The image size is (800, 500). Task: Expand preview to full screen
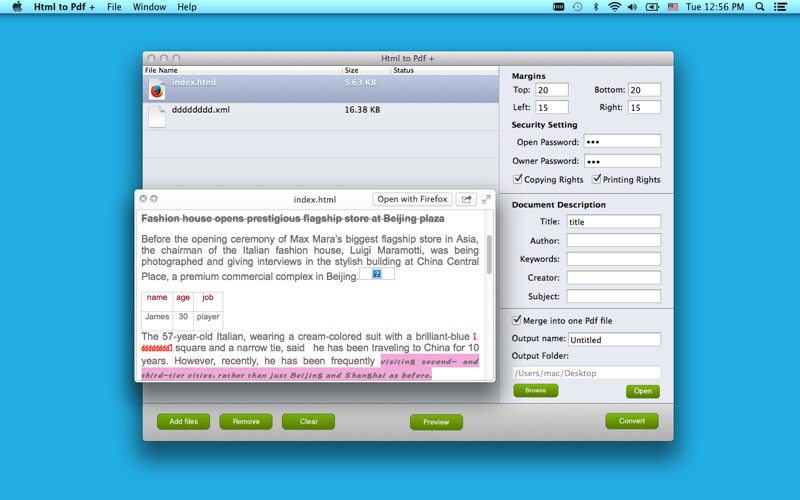click(x=486, y=199)
